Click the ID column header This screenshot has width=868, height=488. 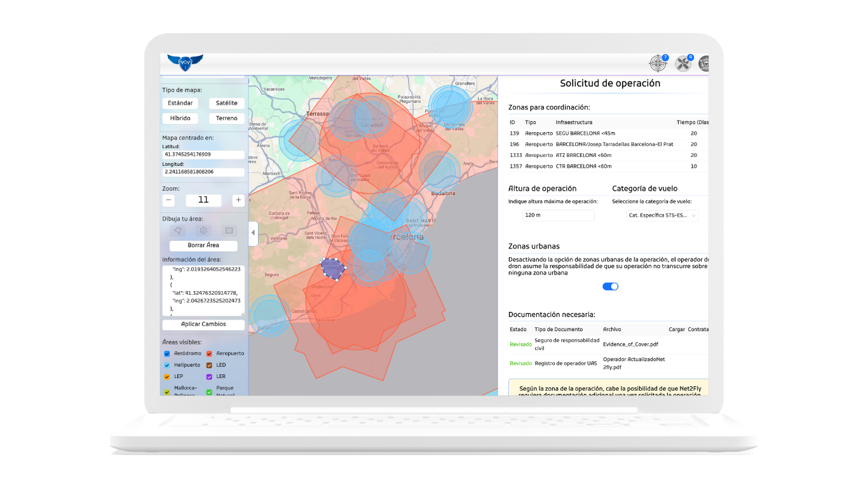point(513,122)
